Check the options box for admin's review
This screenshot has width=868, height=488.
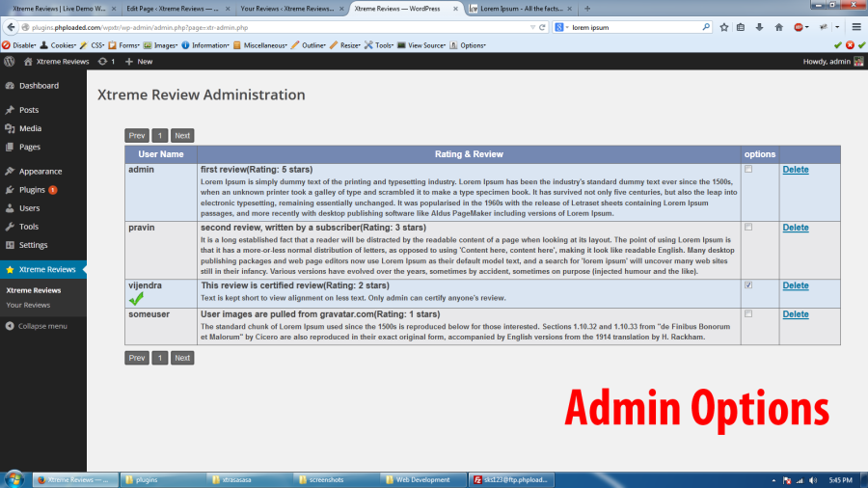(748, 170)
